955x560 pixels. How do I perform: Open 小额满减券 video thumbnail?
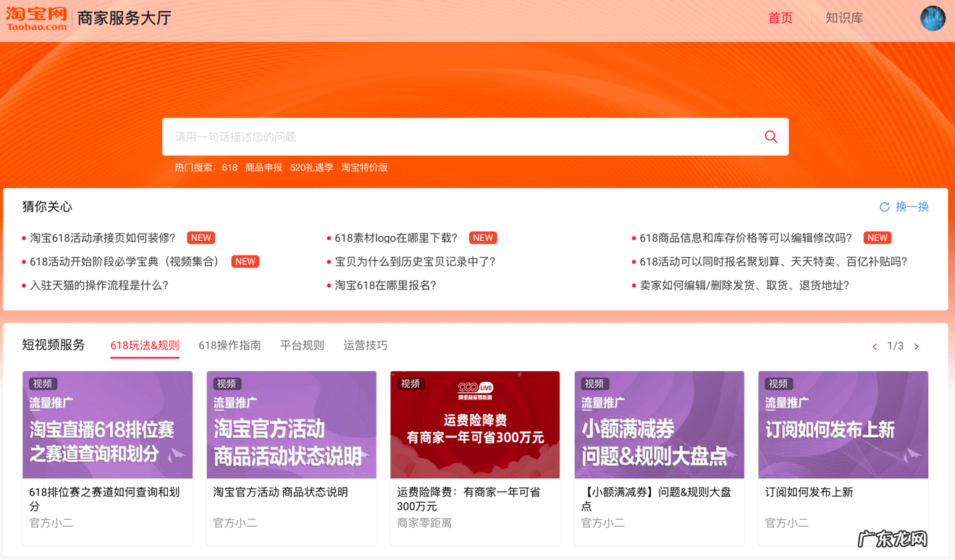[x=659, y=425]
